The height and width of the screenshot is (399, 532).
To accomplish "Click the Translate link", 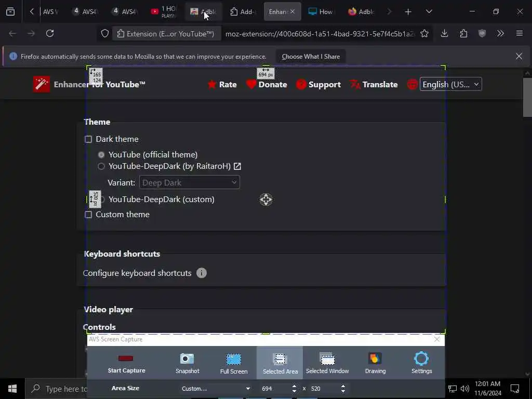I will 380,85.
